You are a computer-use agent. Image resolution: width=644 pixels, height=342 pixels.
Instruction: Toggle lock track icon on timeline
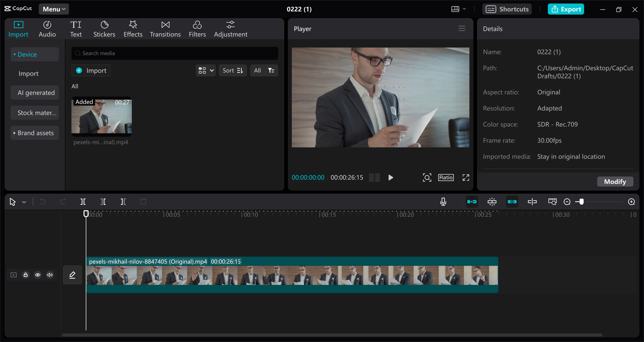[x=26, y=275]
